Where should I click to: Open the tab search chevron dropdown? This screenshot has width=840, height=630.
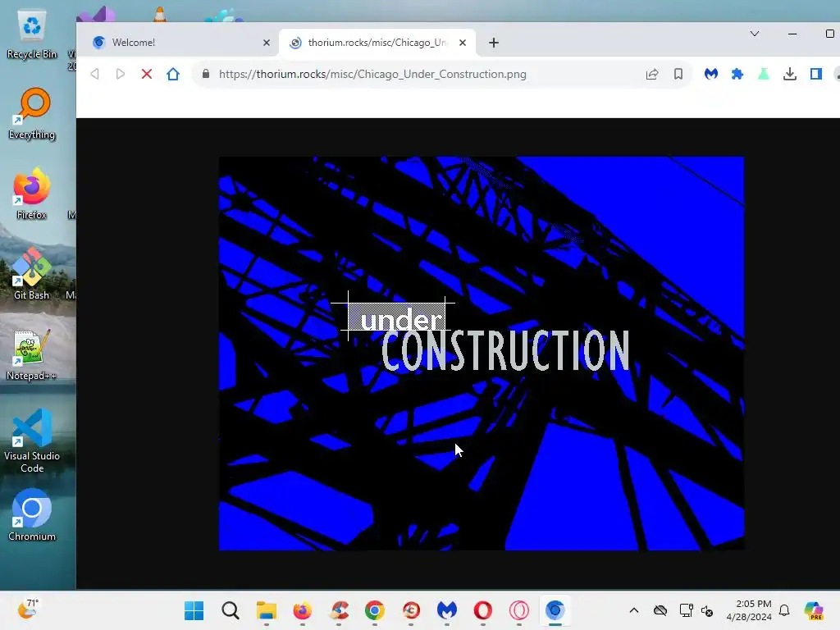(x=755, y=34)
